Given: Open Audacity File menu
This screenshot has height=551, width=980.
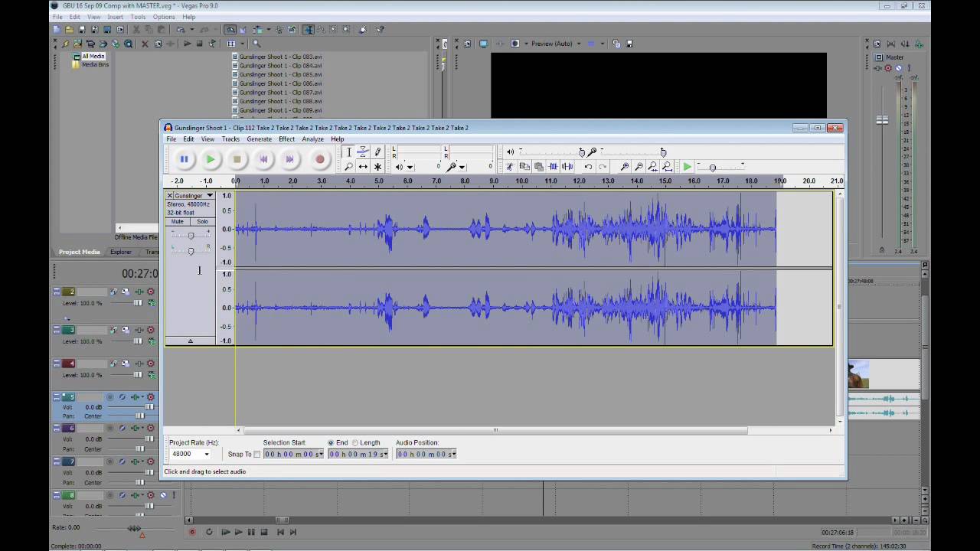Looking at the screenshot, I should [171, 139].
